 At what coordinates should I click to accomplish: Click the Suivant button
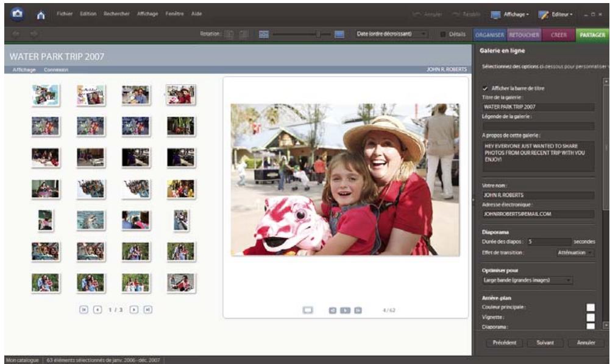point(545,343)
